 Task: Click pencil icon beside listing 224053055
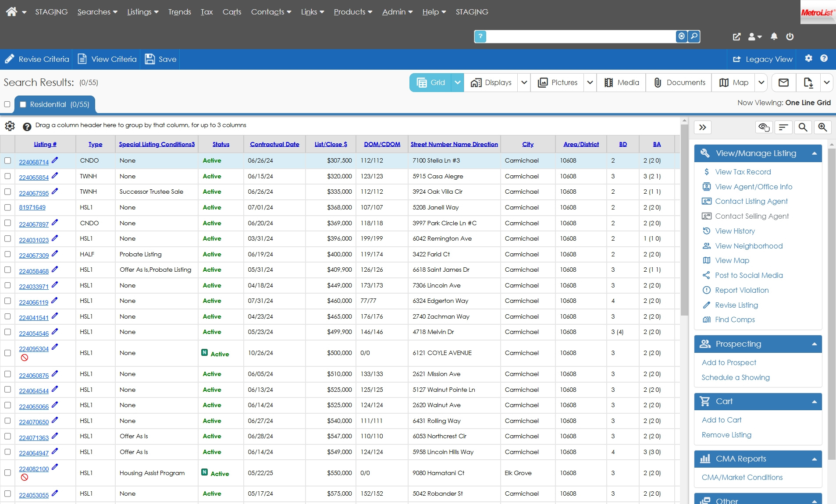(55, 493)
